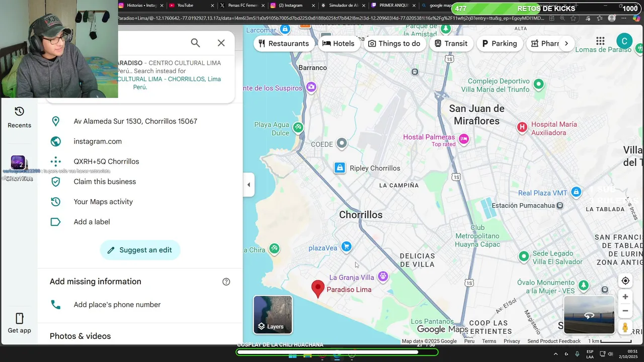Click Send Product Feedback
The height and width of the screenshot is (362, 644).
tap(554, 341)
